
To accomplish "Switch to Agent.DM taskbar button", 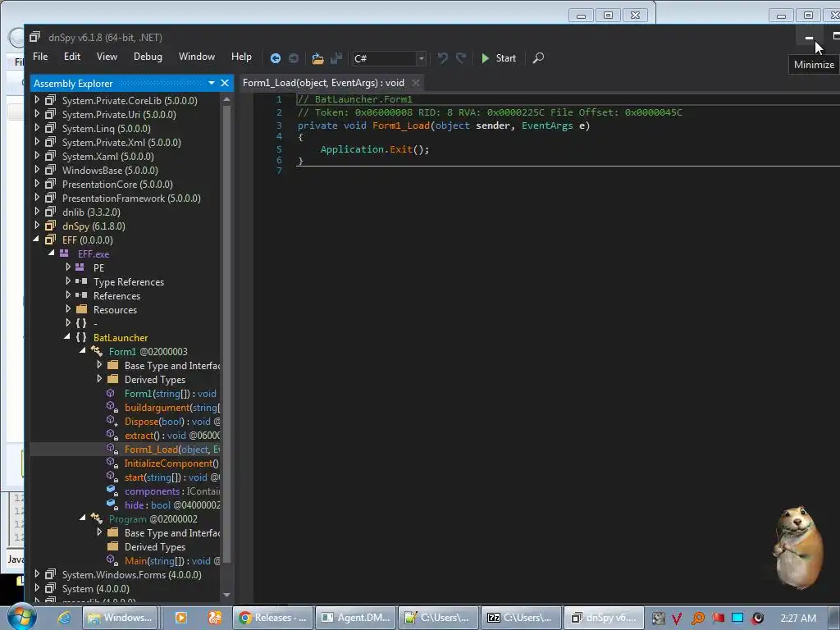I will pyautogui.click(x=356, y=618).
